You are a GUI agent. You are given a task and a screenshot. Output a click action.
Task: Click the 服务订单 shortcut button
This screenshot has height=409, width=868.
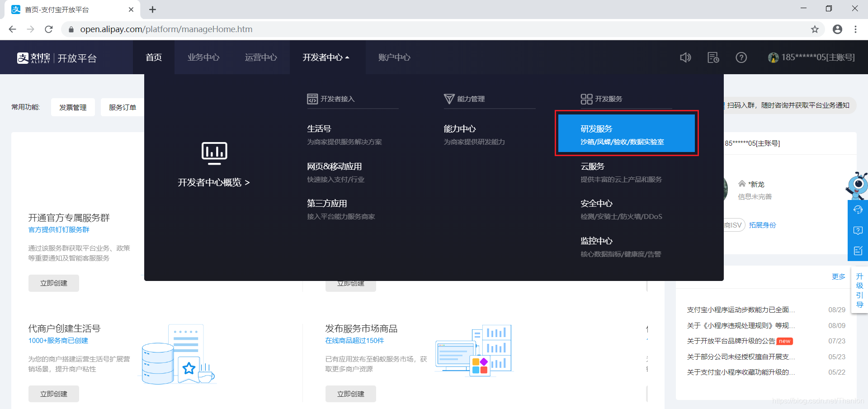tap(123, 107)
